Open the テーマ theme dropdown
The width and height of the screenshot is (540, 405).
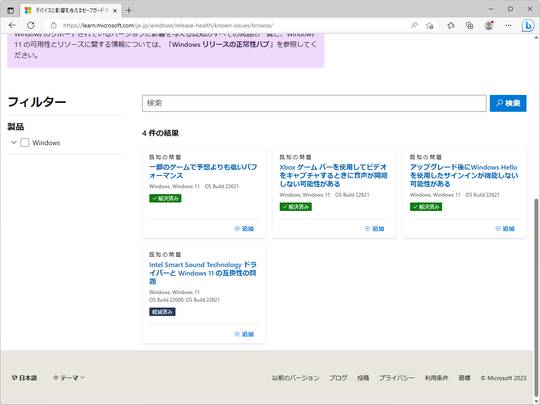69,378
